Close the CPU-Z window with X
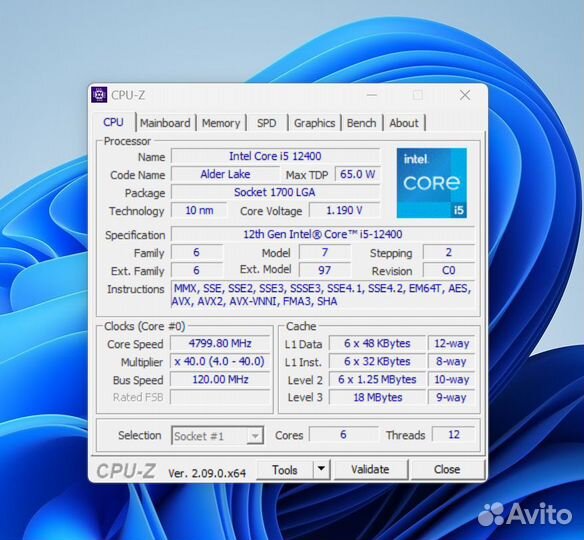The width and height of the screenshot is (584, 540). (465, 95)
